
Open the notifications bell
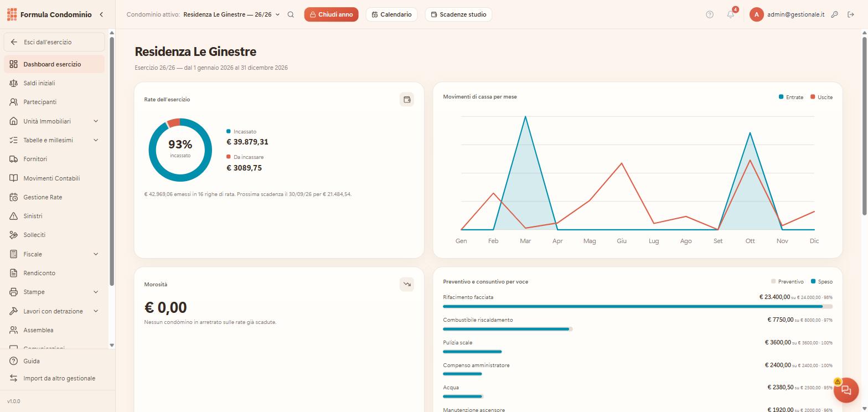click(731, 14)
